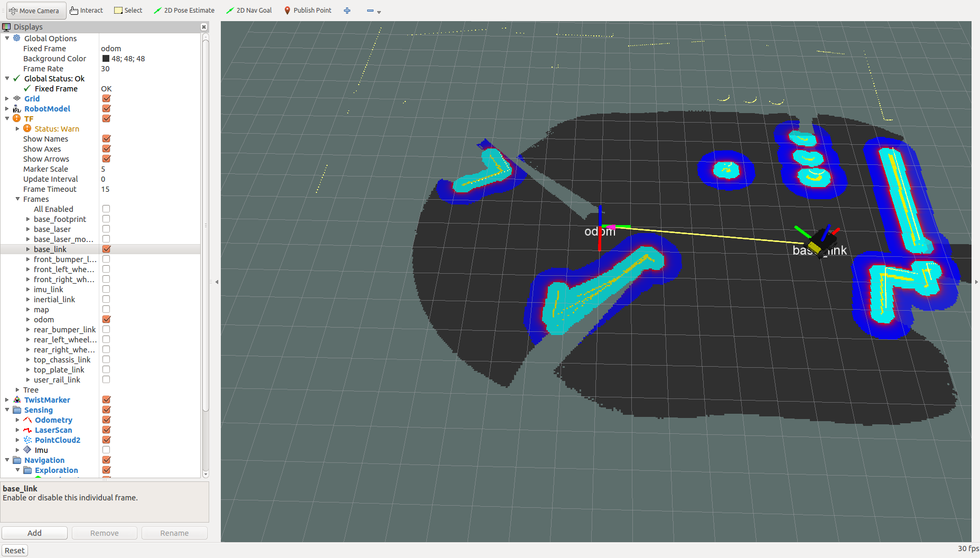Collapse the Global Options section
Viewport: 980px width, 558px height.
pos(7,38)
